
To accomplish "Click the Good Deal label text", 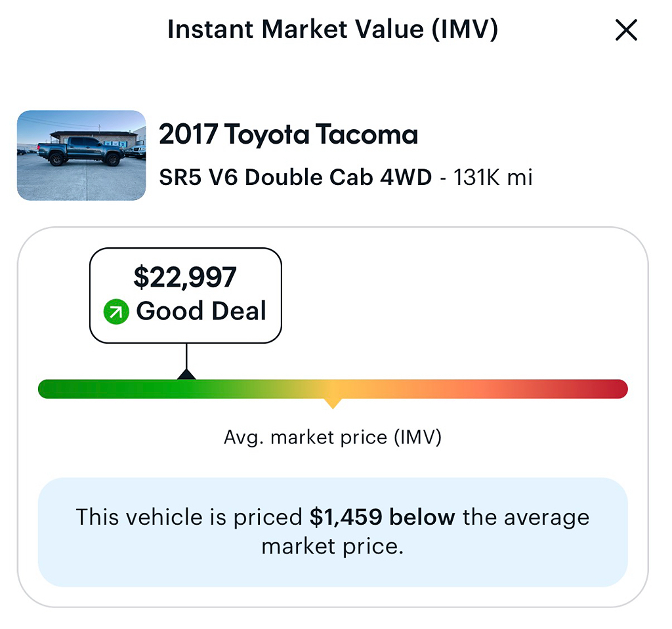I will point(201,311).
